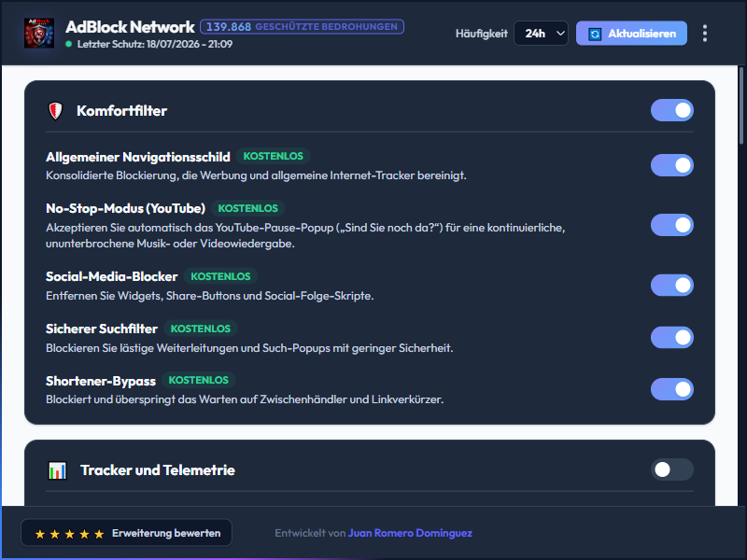Click the refresh icon inside Aktualisieren

[x=595, y=34]
